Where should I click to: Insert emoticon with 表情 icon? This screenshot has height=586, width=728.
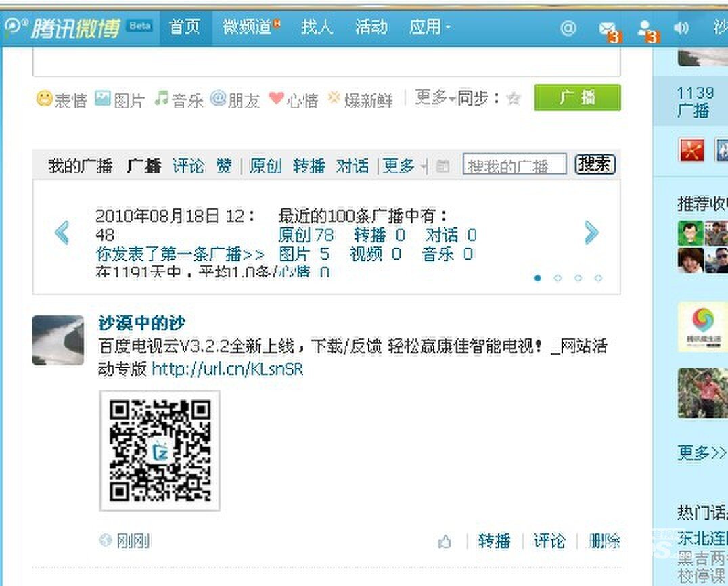[x=44, y=98]
